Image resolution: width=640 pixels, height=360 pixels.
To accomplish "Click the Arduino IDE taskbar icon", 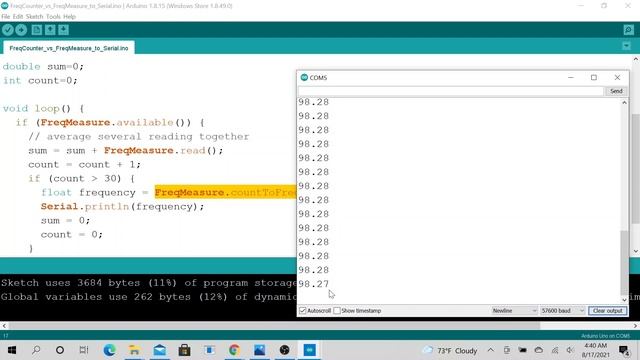I will point(309,350).
